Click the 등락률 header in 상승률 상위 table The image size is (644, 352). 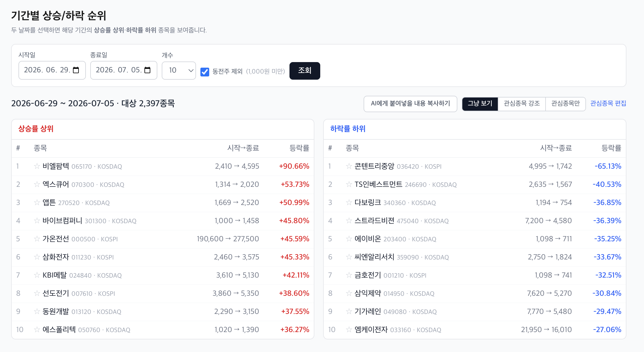pos(299,148)
